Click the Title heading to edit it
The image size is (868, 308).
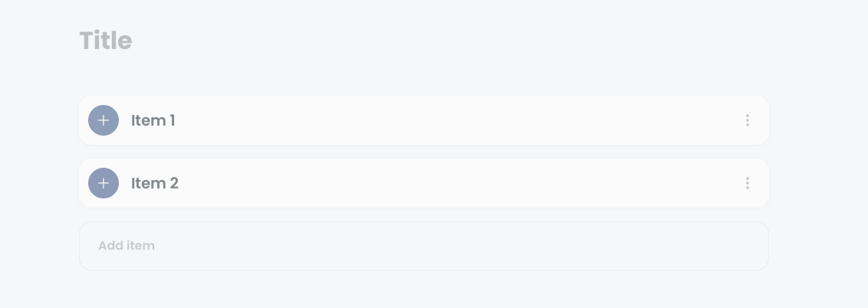pyautogui.click(x=106, y=41)
